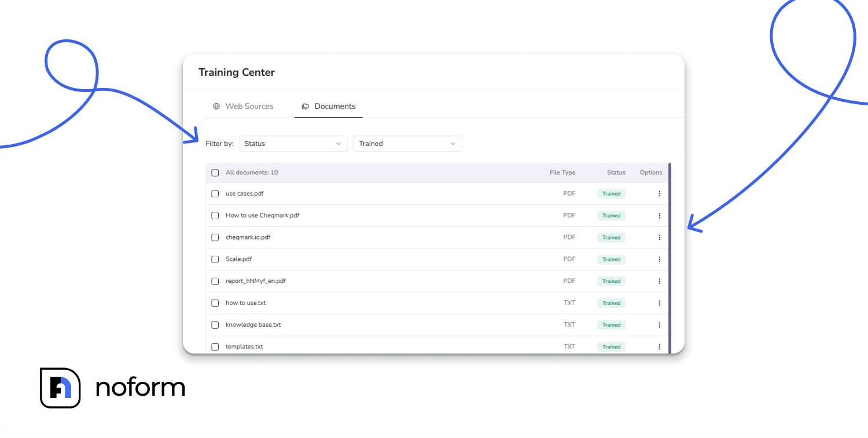Switch to the Web Sources tab
Viewport: 868px width, 438px height.
[249, 106]
